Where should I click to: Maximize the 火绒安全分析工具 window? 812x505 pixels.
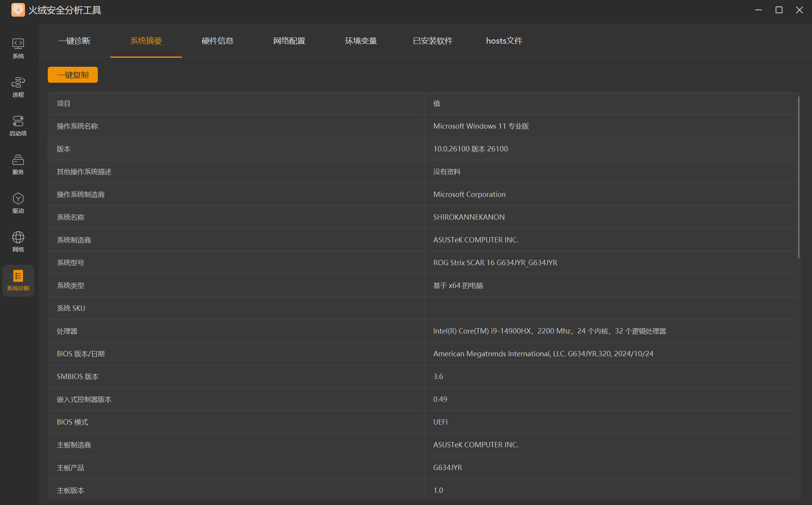779,10
